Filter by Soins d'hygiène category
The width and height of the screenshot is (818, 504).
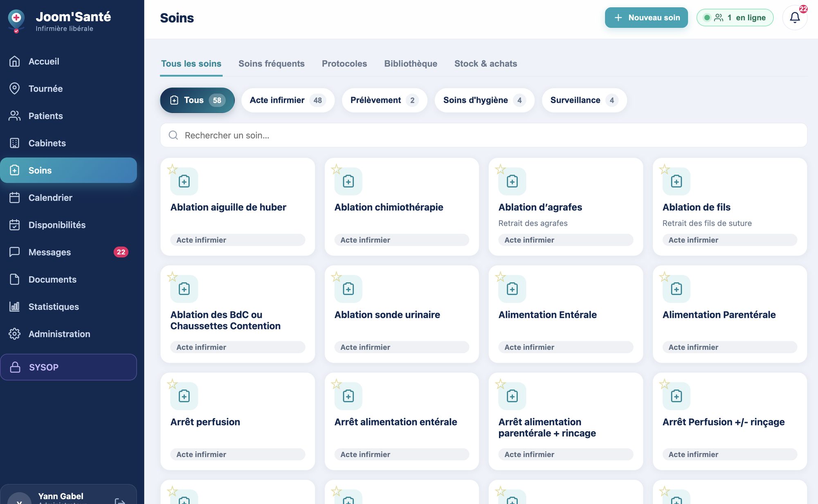coord(484,100)
